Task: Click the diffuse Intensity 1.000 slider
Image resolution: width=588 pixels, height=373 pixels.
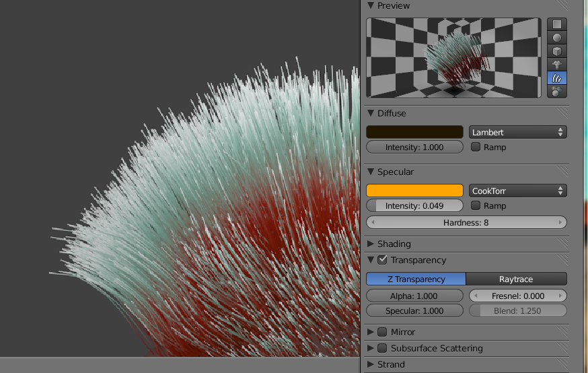Action: (414, 147)
